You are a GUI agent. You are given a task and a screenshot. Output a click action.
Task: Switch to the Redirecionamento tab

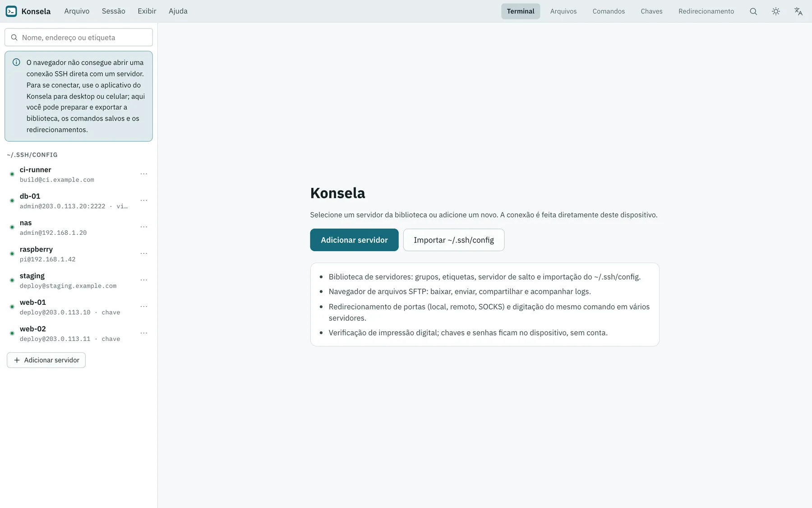tap(706, 11)
